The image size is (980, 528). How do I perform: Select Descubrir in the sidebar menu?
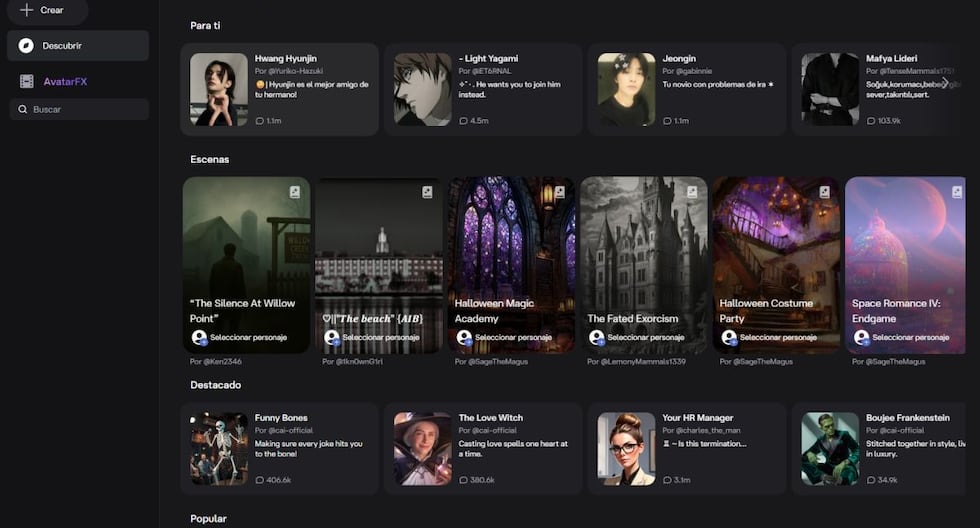tap(62, 45)
